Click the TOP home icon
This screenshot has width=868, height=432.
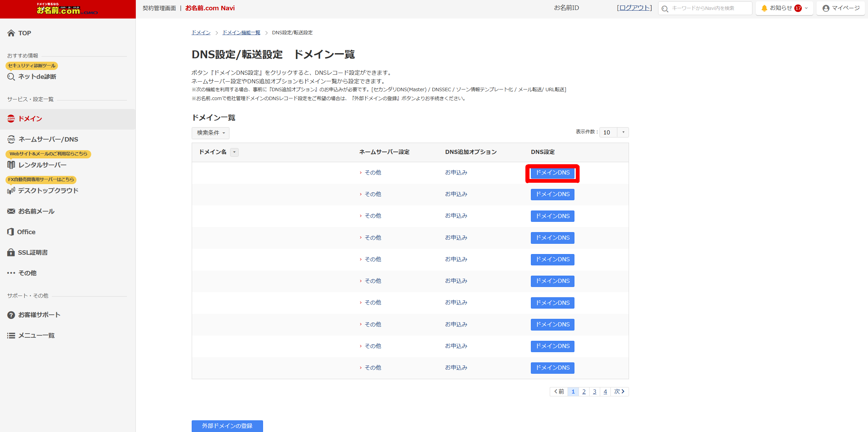[x=11, y=33]
